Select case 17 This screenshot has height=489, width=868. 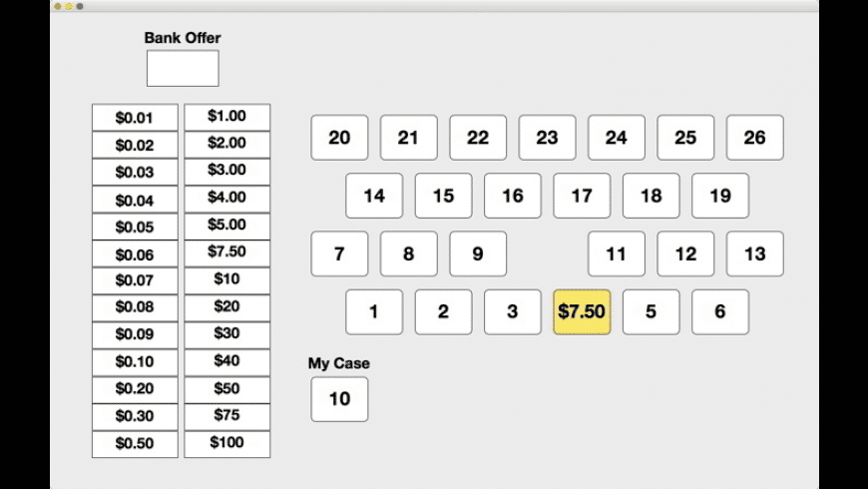(x=582, y=196)
